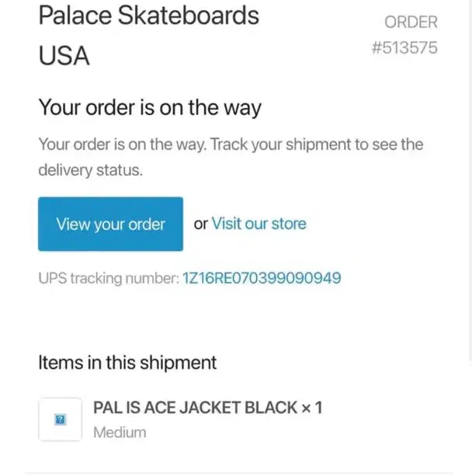Click the ORDER label at top right
The height and width of the screenshot is (476, 476).
tap(411, 23)
